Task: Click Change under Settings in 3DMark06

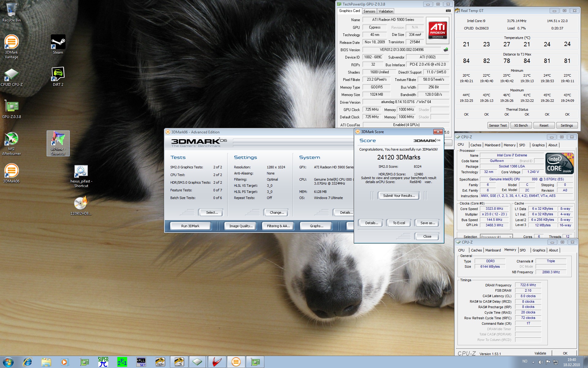Action: (277, 213)
